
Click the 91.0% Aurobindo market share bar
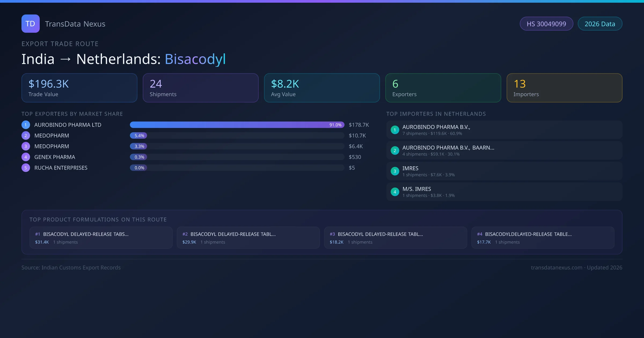point(237,125)
